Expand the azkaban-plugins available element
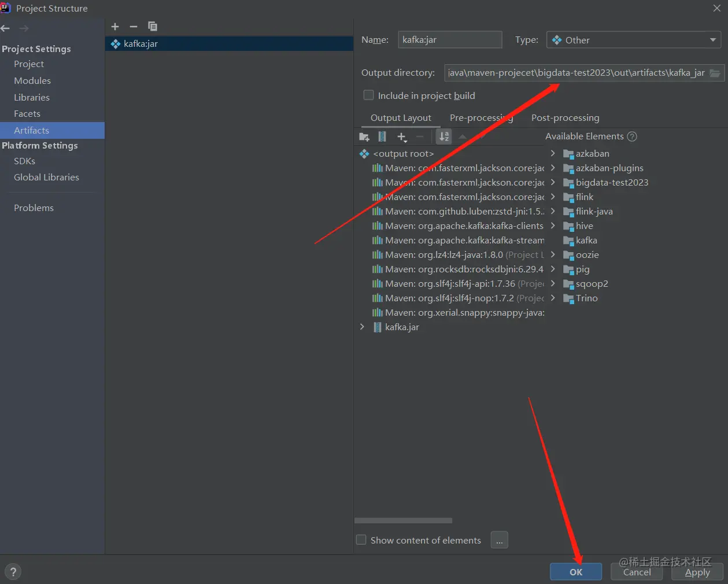Screen dimensions: 728x584 coord(553,168)
